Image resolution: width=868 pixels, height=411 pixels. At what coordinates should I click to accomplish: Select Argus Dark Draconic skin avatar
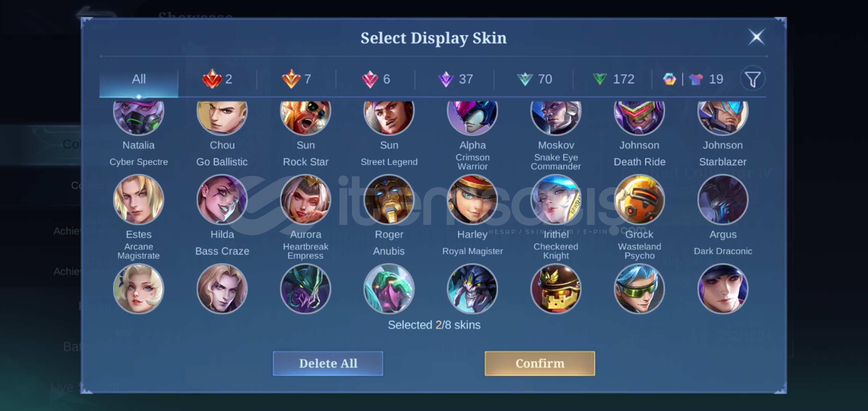pos(723,199)
